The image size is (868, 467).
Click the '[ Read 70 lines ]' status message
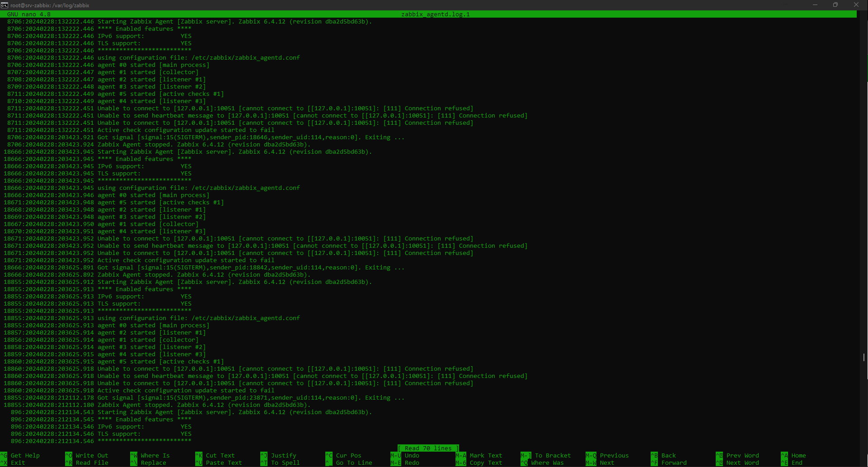(428, 448)
